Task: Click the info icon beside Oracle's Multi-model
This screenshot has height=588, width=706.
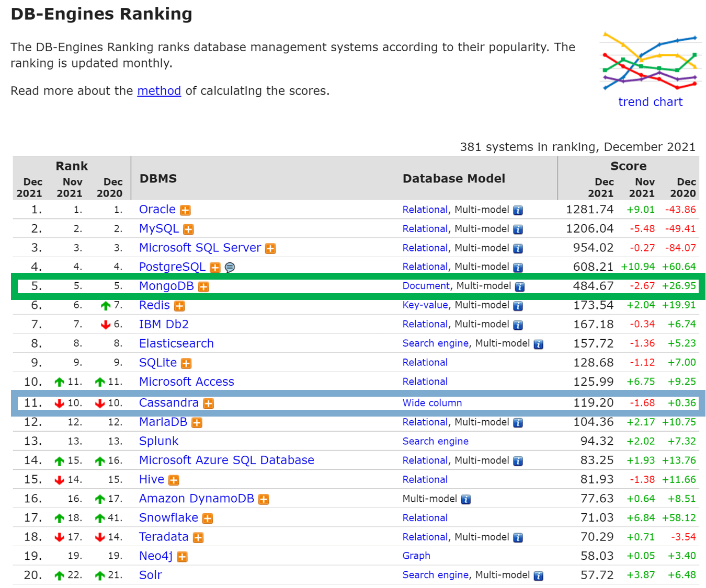Action: pyautogui.click(x=518, y=210)
